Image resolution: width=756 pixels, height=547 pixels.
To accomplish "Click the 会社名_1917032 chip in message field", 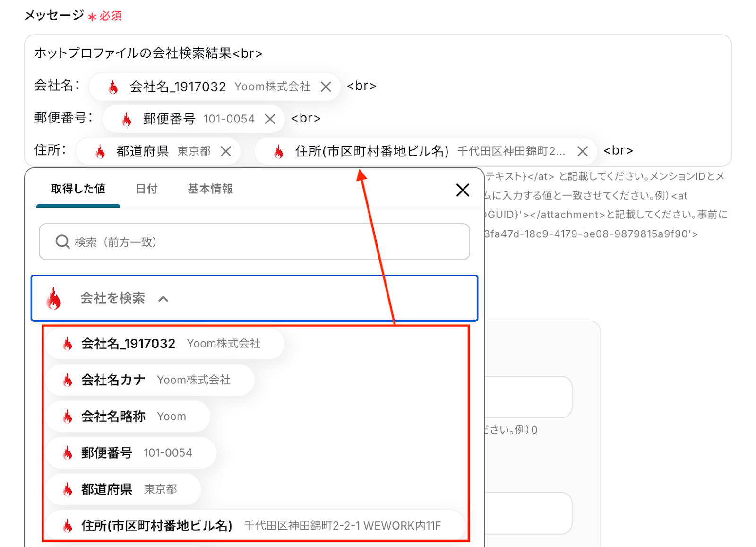I will (215, 87).
